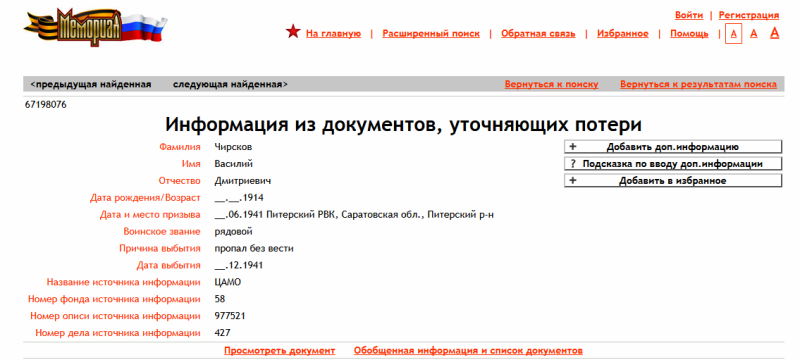Click source name ЦАМО
Image resolution: width=800 pixels, height=360 pixels.
point(228,282)
